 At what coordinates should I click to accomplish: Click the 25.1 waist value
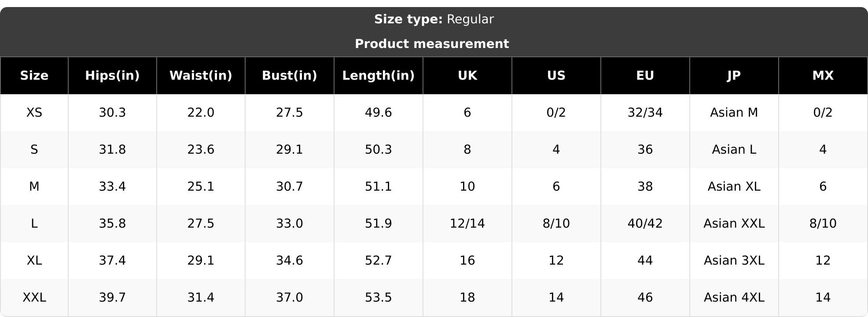coord(201,187)
